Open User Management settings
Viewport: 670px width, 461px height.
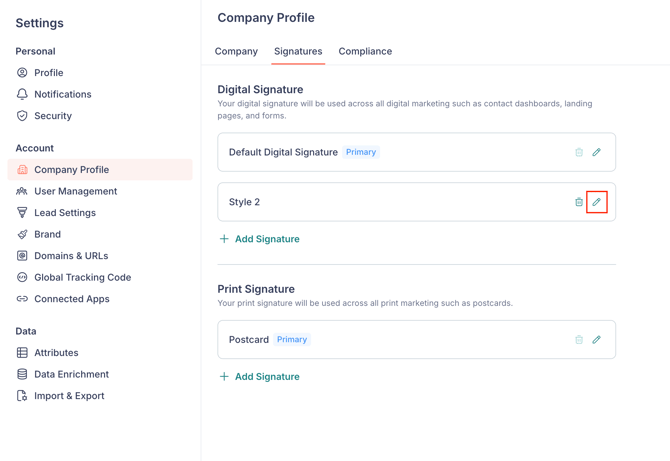pyautogui.click(x=75, y=191)
